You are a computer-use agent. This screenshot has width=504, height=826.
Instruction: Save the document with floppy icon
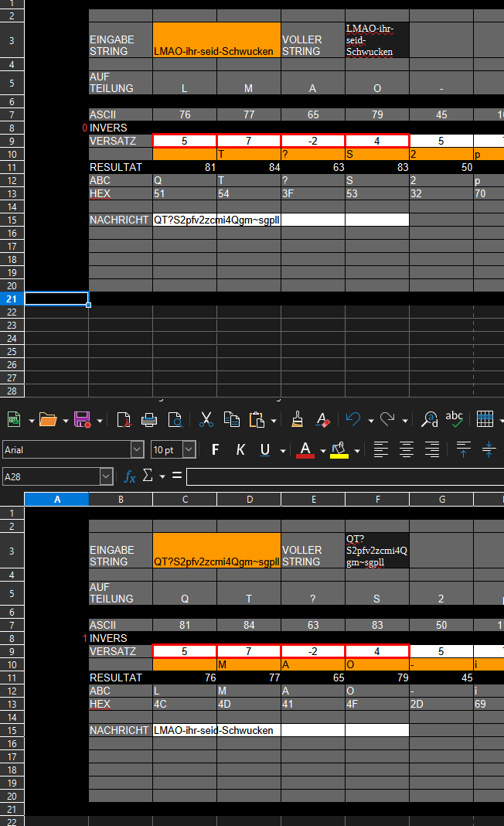(82, 420)
